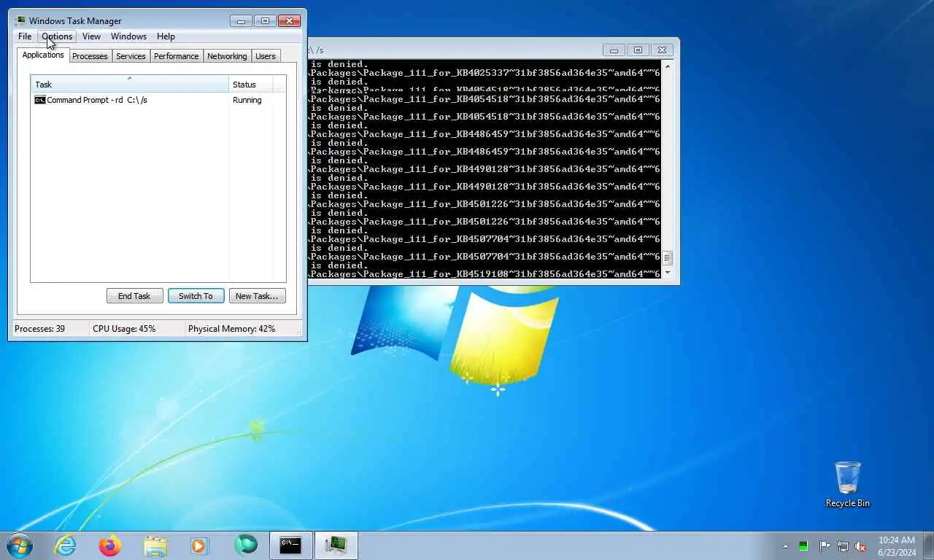Open the Recycle Bin desktop icon
The image size is (934, 560).
847,484
